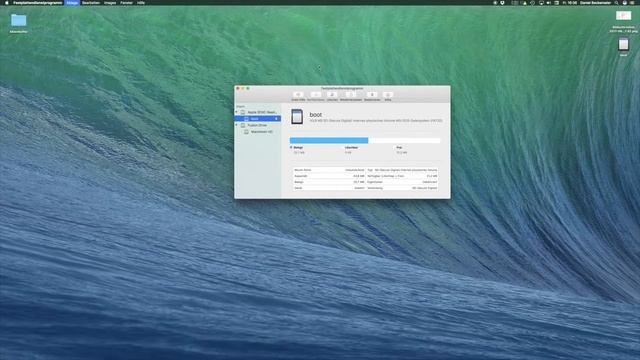Click the AirPlay display icon in menu bar

pyautogui.click(x=541, y=2)
